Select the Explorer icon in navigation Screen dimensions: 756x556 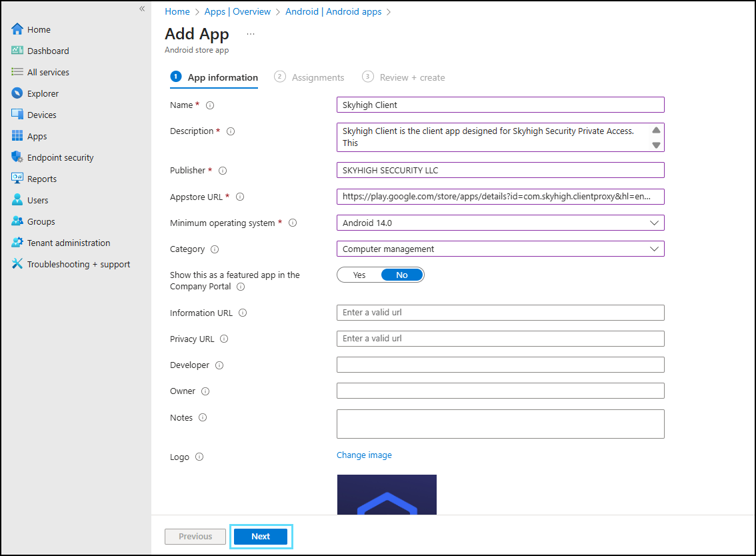click(17, 93)
